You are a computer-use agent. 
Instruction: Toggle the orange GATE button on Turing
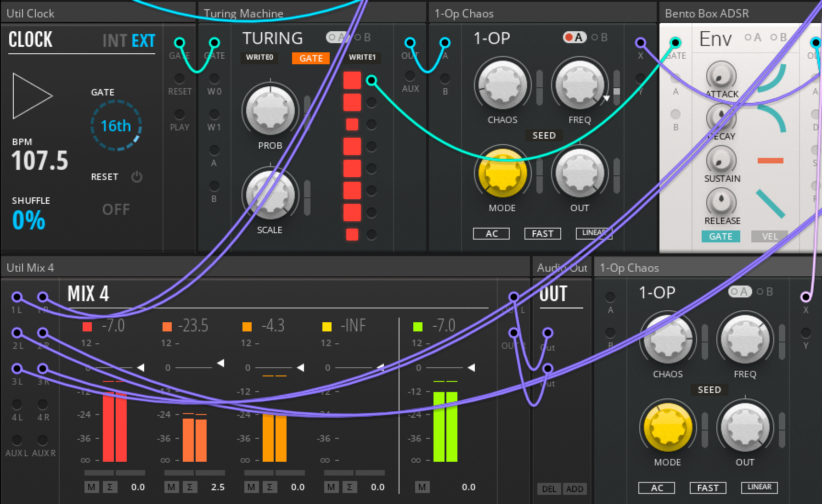pos(311,58)
